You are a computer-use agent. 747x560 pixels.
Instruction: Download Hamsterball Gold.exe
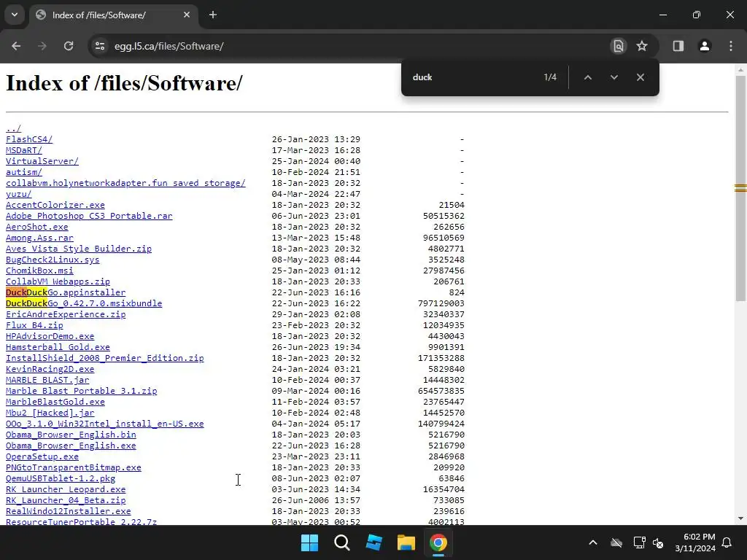(x=58, y=348)
